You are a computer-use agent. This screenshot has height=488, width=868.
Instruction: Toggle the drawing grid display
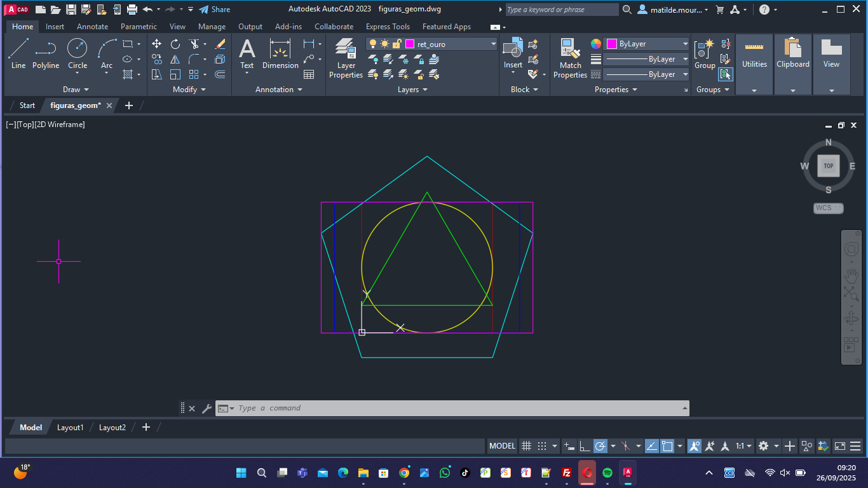coord(526,446)
